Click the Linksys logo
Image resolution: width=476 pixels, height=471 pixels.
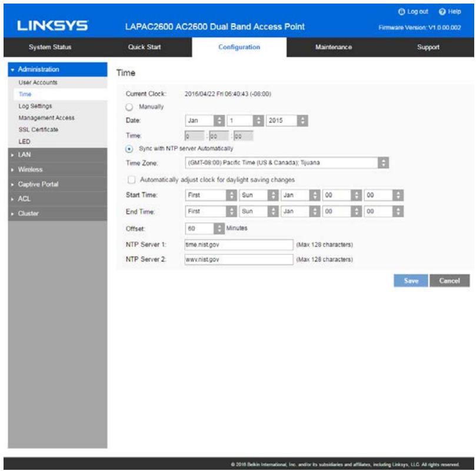[x=53, y=26]
